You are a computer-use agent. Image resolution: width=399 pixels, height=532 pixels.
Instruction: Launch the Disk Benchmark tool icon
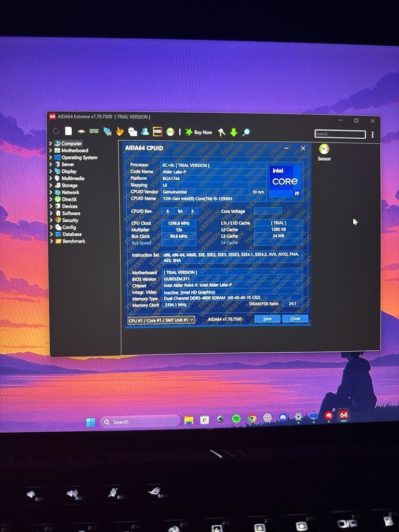point(81,131)
